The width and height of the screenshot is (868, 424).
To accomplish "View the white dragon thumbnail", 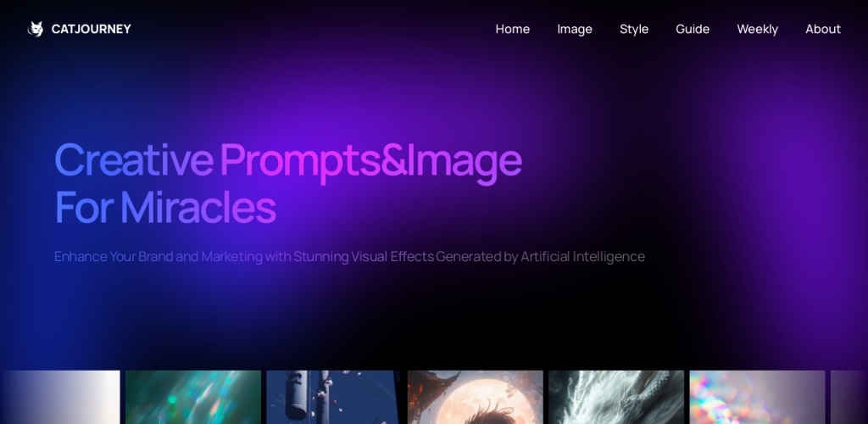I will pyautogui.click(x=616, y=398).
